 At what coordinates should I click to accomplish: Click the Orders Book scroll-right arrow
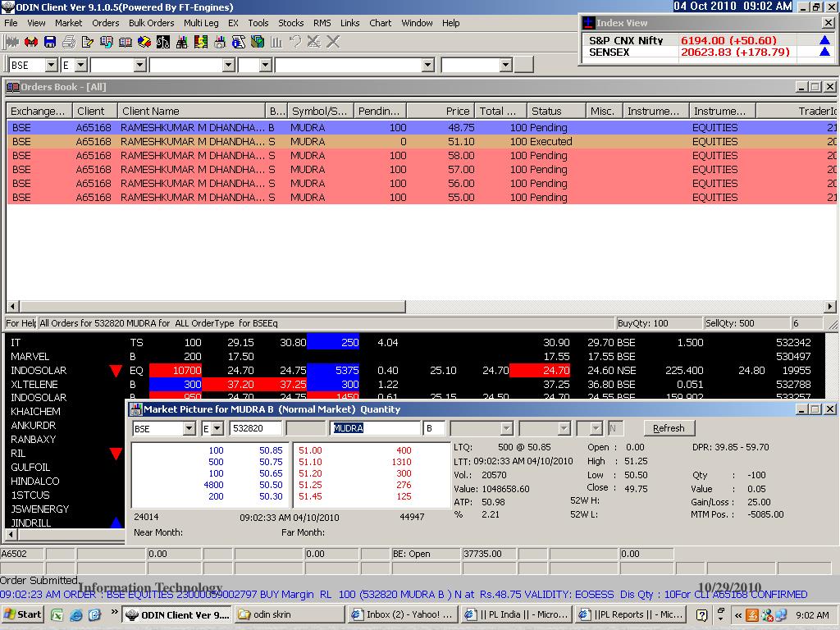830,307
